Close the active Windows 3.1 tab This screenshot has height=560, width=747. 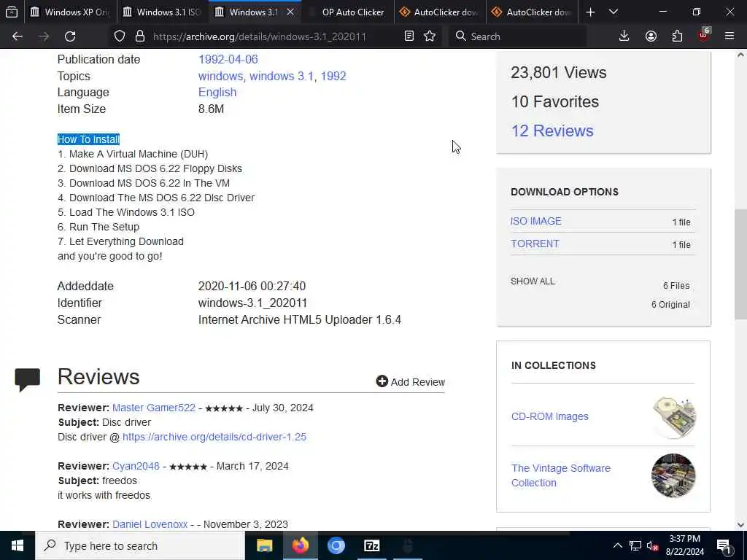click(290, 12)
